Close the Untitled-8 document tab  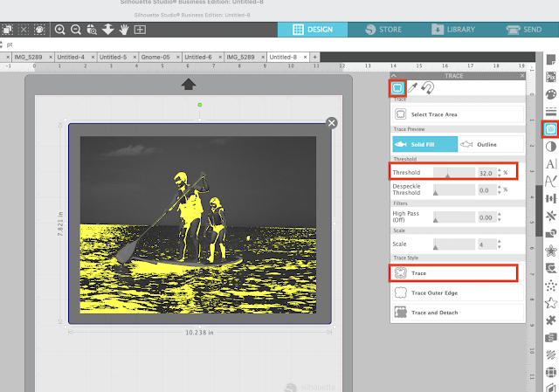pos(305,57)
